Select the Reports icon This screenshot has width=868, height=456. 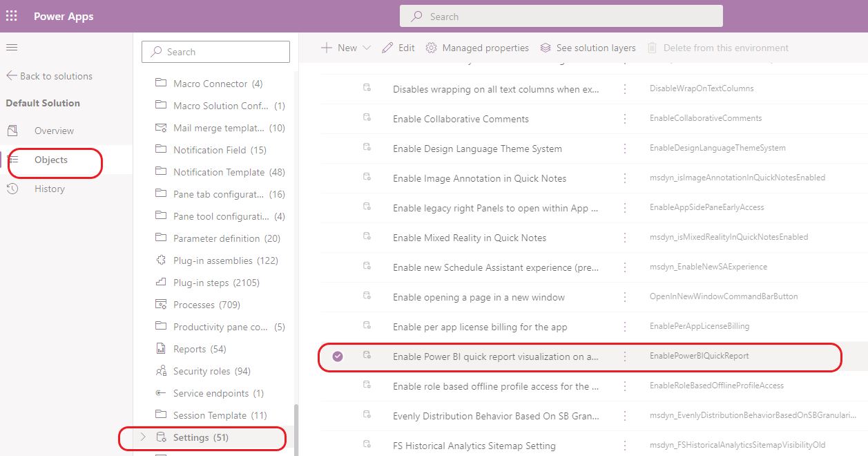point(160,349)
